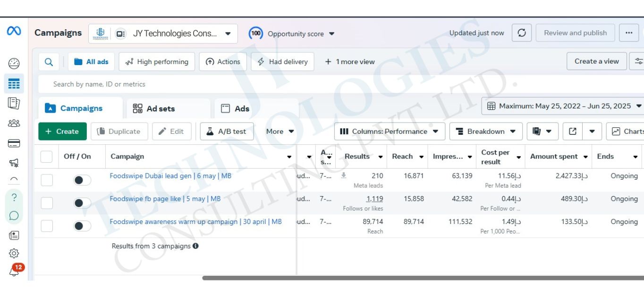
Task: Expand the Opportunity score dropdown arrow
Action: point(332,34)
